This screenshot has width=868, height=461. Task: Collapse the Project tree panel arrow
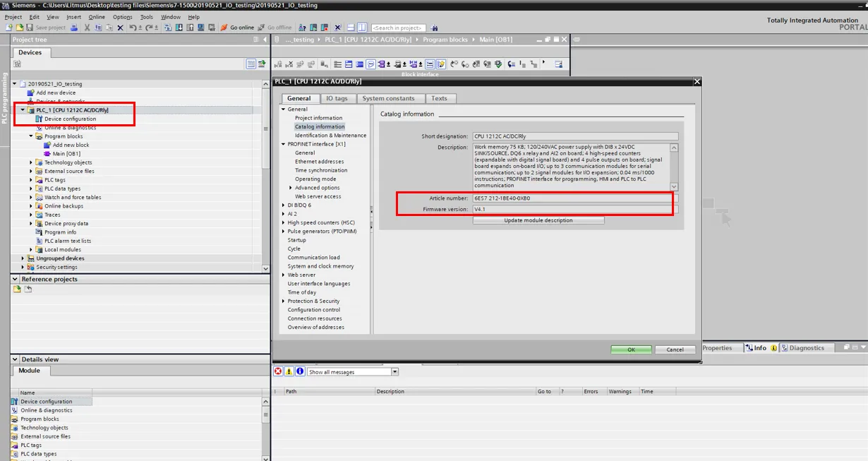[x=265, y=40]
